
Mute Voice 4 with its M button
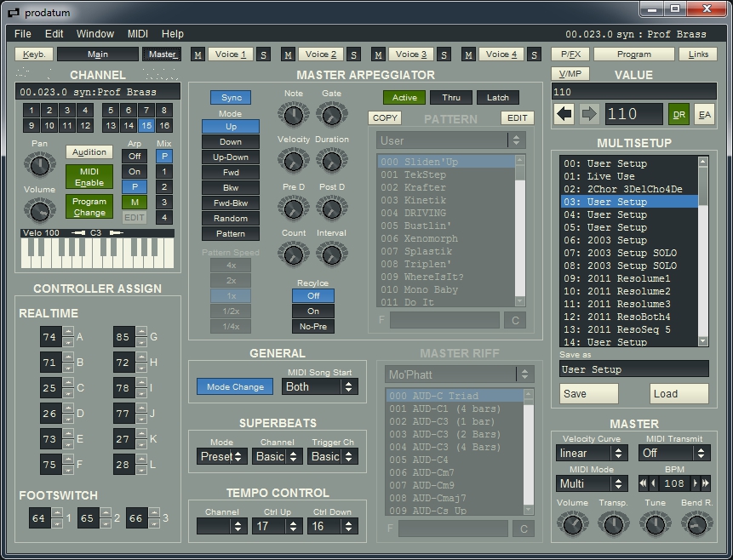click(x=468, y=54)
